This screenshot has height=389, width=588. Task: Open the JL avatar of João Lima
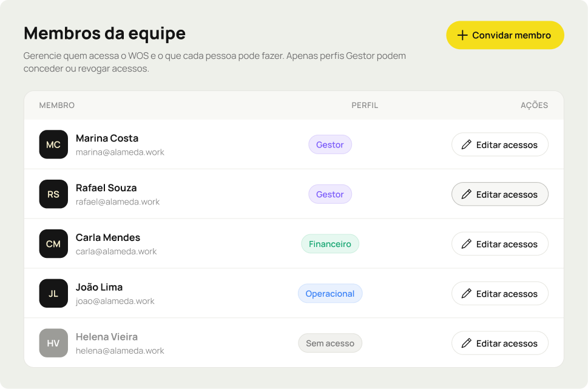[53, 293]
